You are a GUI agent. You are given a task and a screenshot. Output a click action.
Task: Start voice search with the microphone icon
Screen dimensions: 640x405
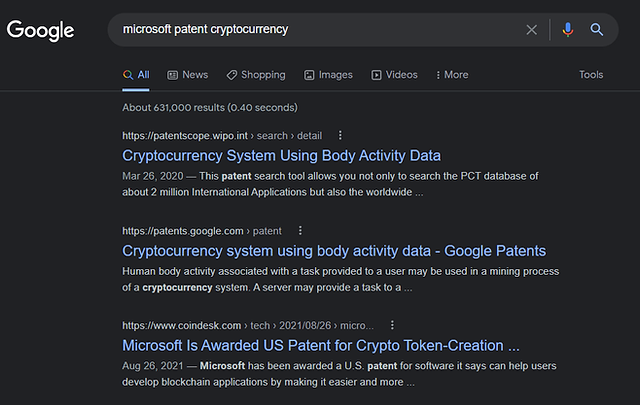[x=567, y=29]
